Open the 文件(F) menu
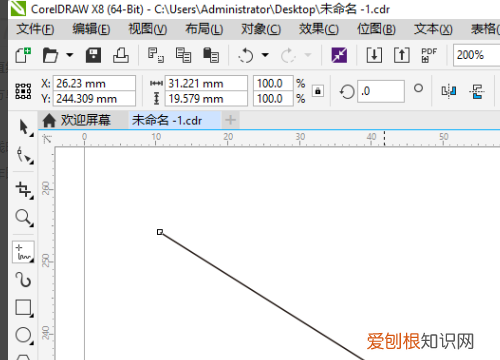This screenshot has height=360, width=500. coord(35,29)
